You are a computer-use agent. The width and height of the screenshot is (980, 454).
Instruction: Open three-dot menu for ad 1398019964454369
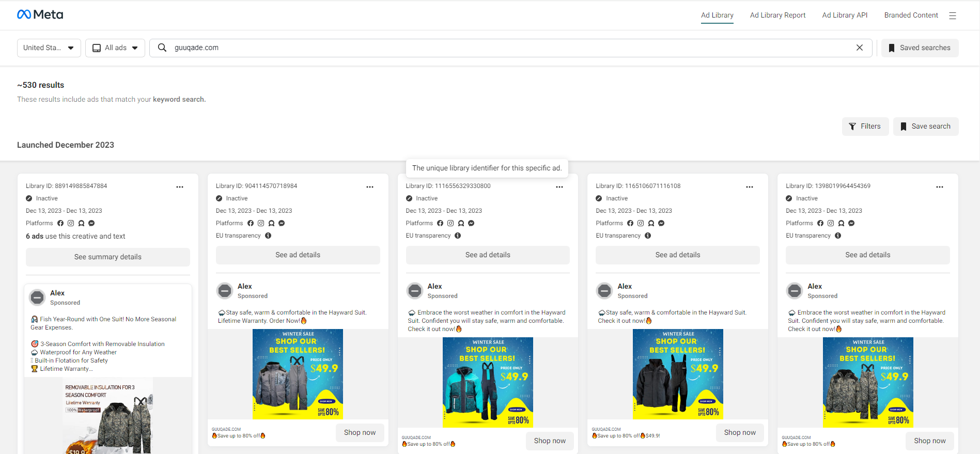[x=940, y=187]
